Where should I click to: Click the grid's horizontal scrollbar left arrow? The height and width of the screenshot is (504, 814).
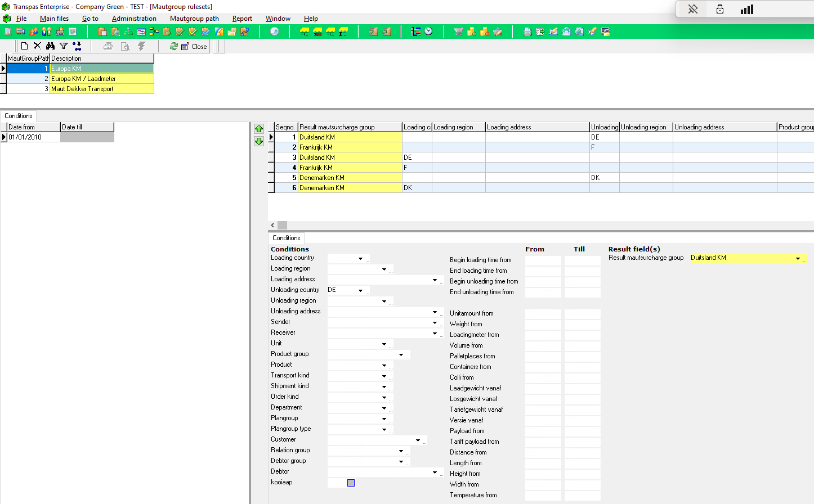272,225
